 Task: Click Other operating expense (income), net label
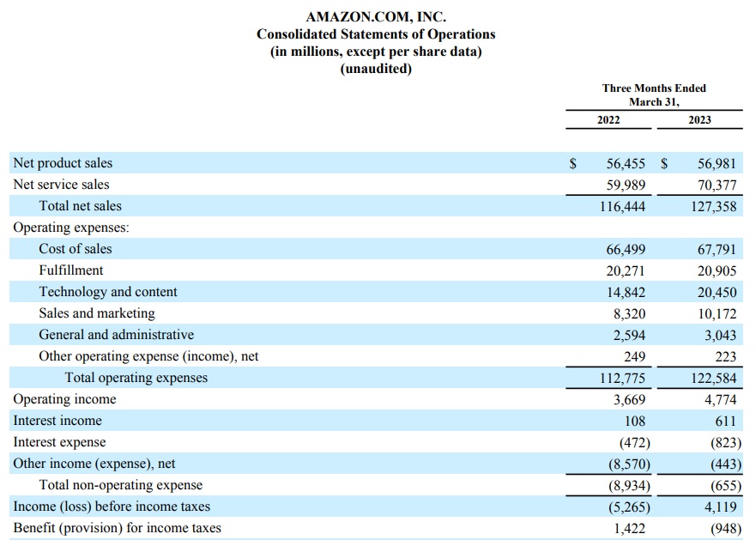[x=148, y=356]
